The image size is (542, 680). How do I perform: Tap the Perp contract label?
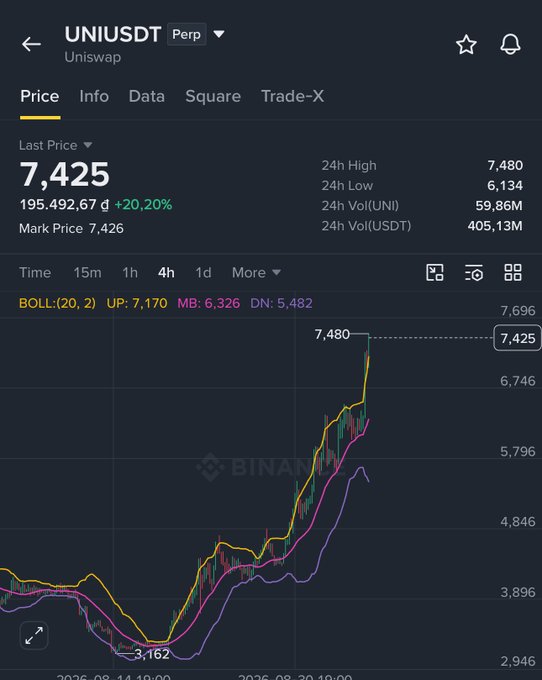coord(186,34)
